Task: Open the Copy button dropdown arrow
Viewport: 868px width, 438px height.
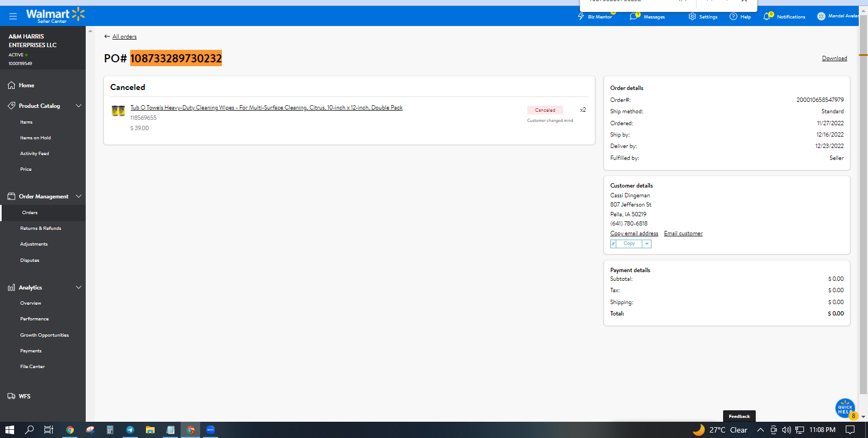Action: pos(647,244)
